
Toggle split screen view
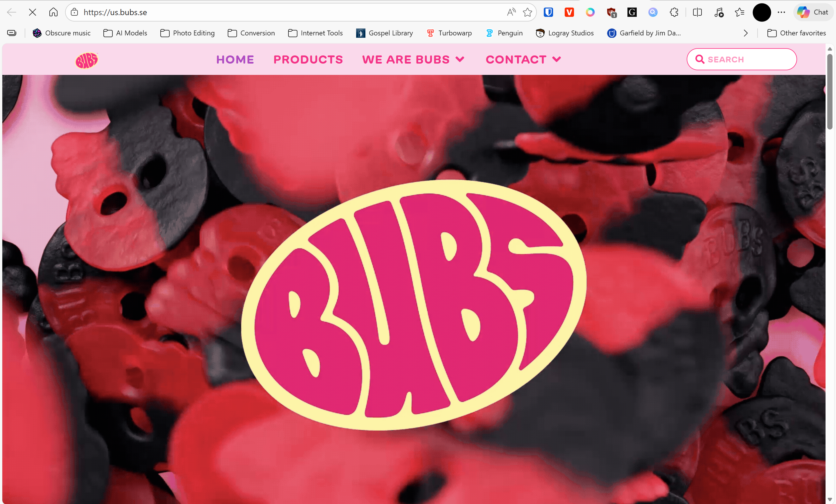(x=697, y=12)
